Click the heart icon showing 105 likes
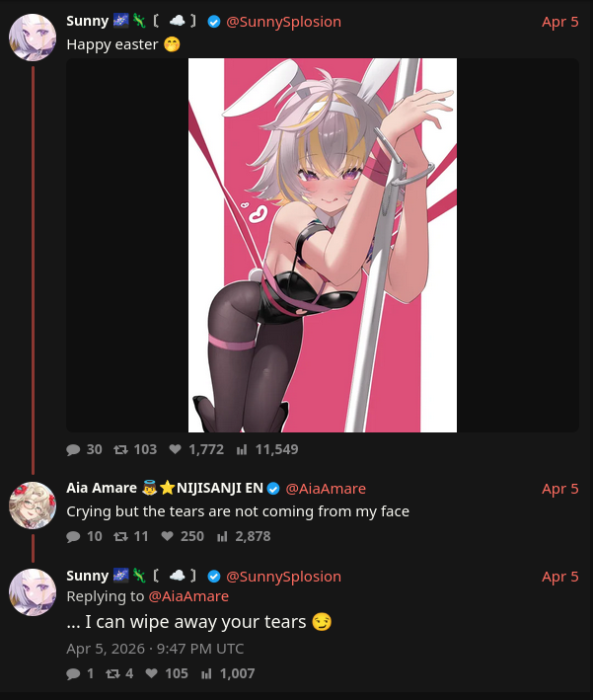The image size is (593, 700). [152, 673]
